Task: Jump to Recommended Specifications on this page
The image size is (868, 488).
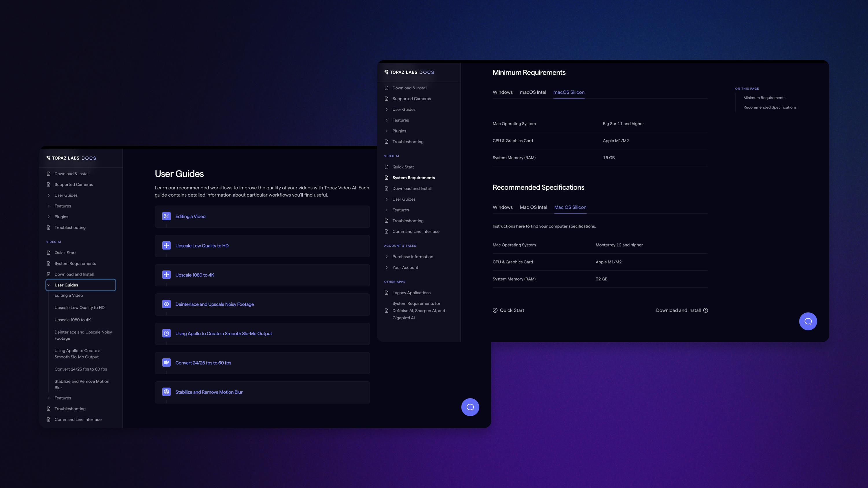Action: point(770,108)
